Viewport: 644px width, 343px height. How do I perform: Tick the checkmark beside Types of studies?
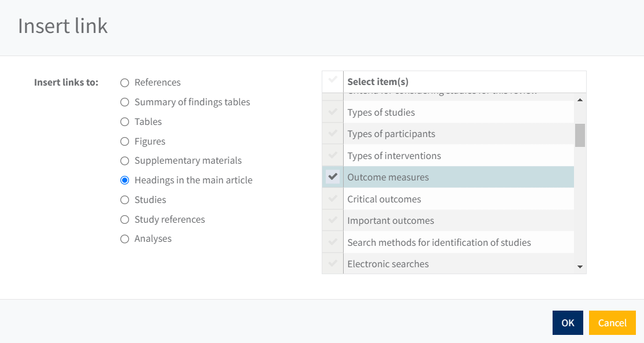click(333, 112)
